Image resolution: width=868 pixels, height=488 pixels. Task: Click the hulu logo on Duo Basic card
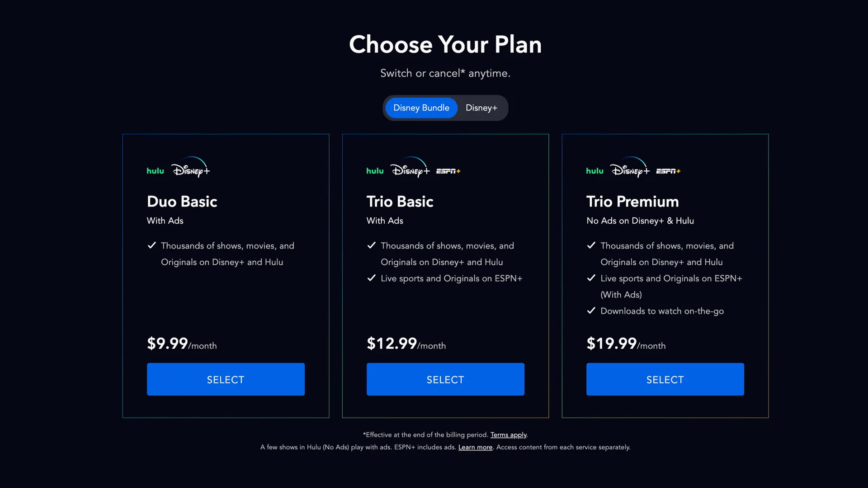155,171
